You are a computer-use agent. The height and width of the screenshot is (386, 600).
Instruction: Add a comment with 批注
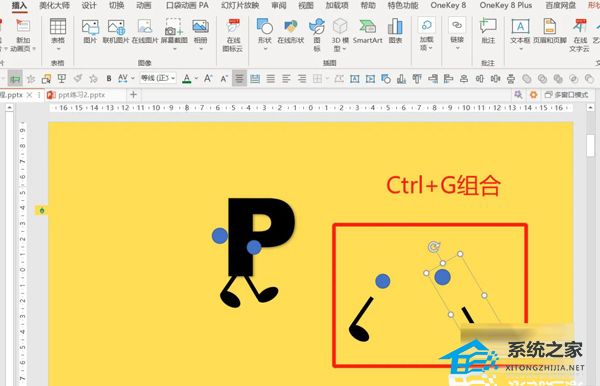pyautogui.click(x=488, y=31)
